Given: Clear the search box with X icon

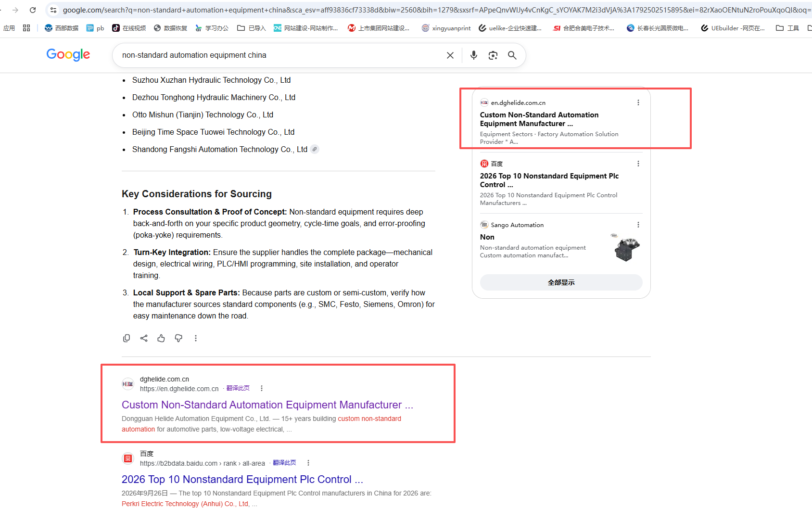Looking at the screenshot, I should pyautogui.click(x=450, y=55).
